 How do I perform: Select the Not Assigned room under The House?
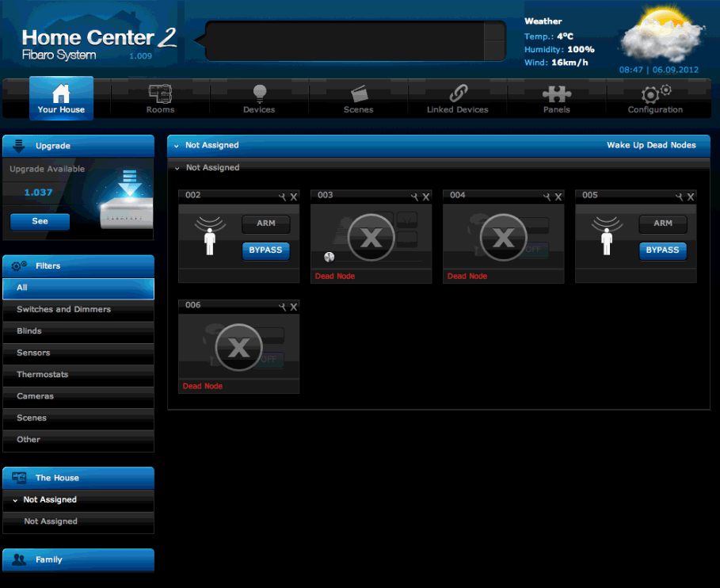[78, 522]
